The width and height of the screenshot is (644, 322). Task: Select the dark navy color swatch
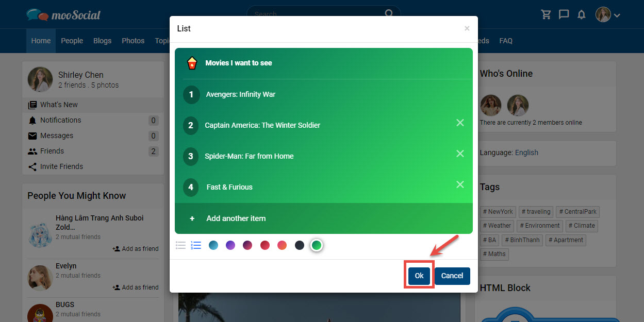pos(300,245)
